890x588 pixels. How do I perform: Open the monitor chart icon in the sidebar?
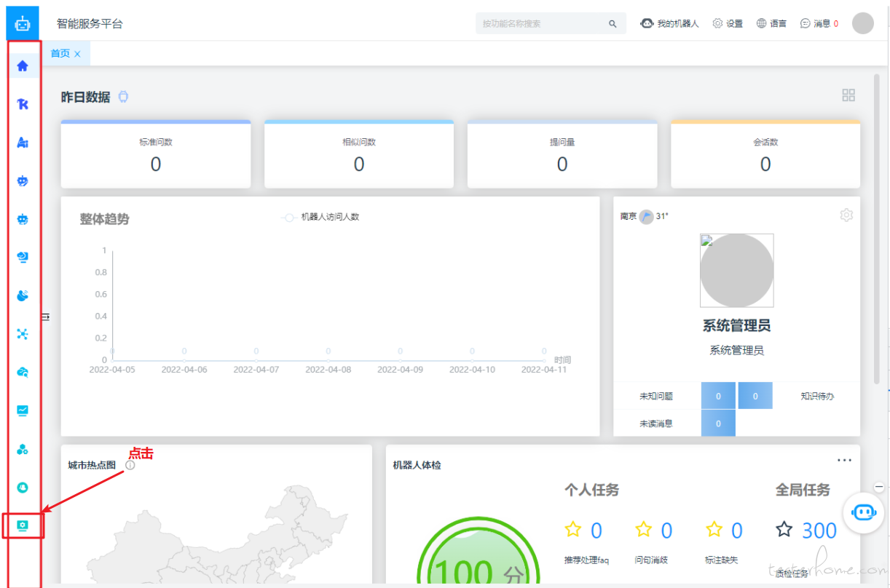point(23,410)
